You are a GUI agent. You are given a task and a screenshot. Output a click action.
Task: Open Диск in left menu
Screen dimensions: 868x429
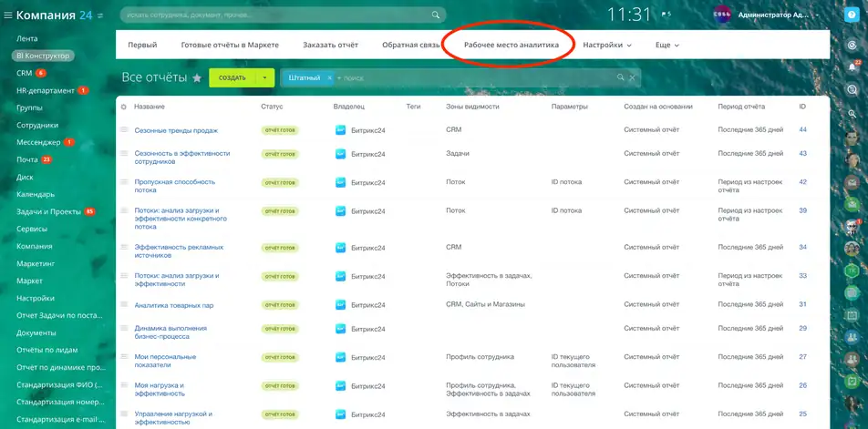(25, 177)
